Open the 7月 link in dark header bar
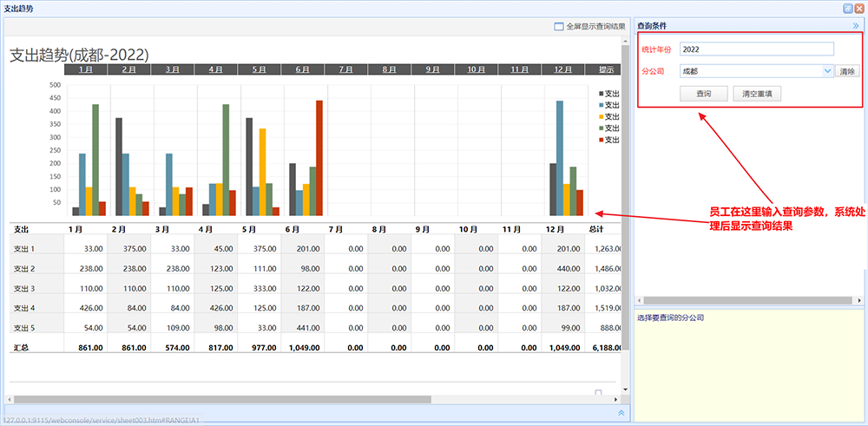 (345, 69)
